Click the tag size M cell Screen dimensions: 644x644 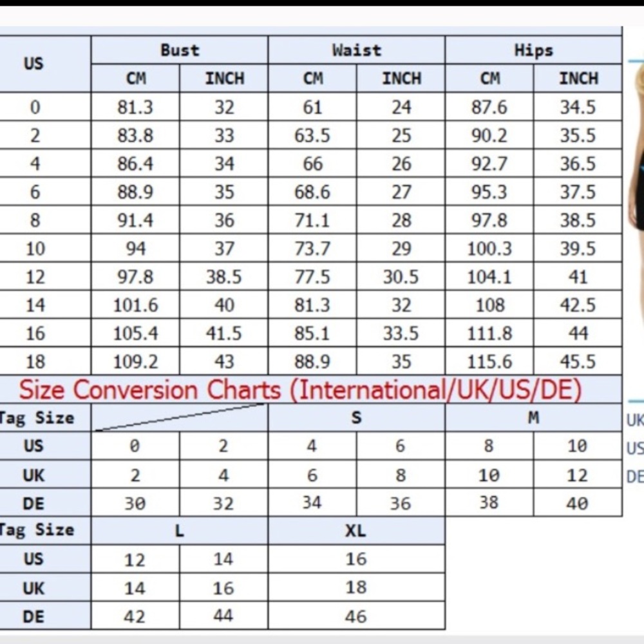click(533, 418)
